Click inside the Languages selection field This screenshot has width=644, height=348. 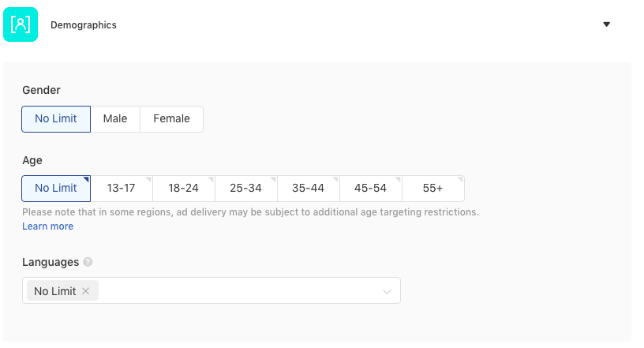[x=212, y=290]
